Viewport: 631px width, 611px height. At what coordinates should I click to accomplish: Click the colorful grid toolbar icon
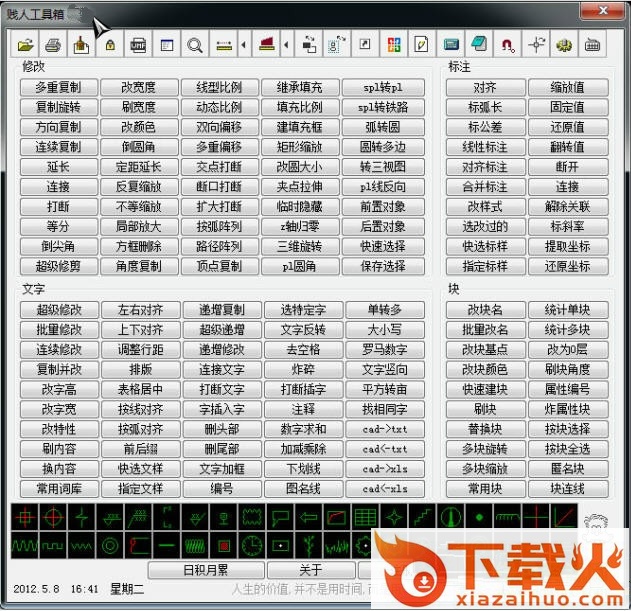[393, 45]
